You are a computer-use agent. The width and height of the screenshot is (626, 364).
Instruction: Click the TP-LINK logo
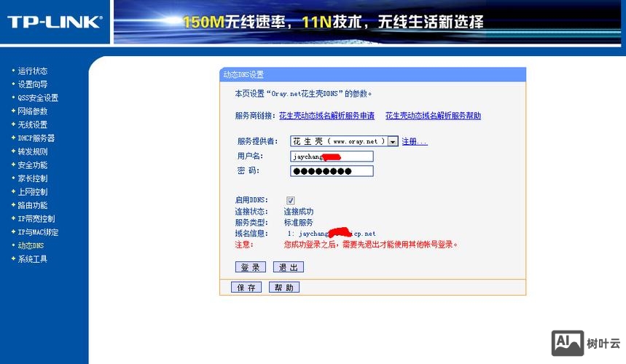pyautogui.click(x=55, y=22)
